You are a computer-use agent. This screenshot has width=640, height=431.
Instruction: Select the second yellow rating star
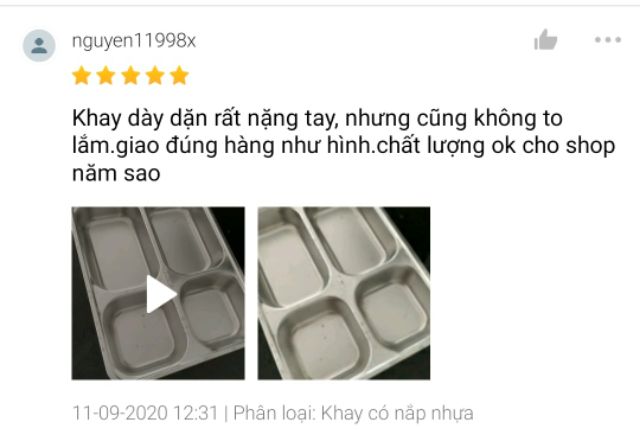point(106,76)
